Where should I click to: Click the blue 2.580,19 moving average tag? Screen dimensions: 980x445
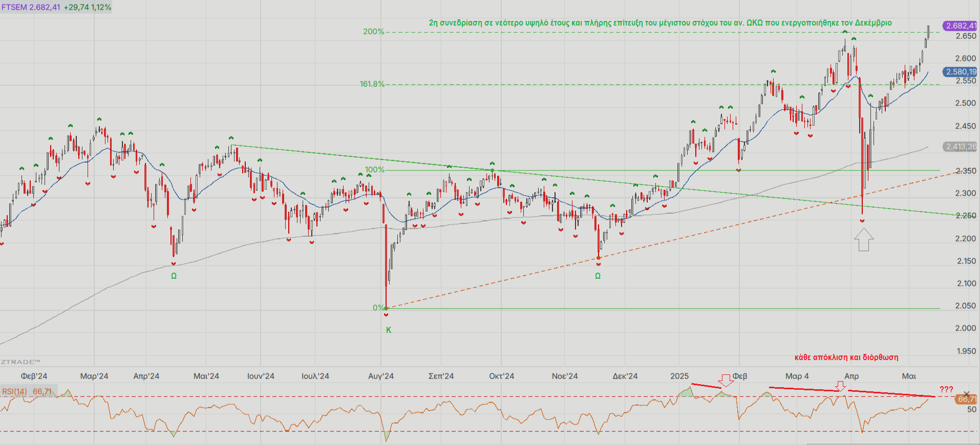coord(961,72)
